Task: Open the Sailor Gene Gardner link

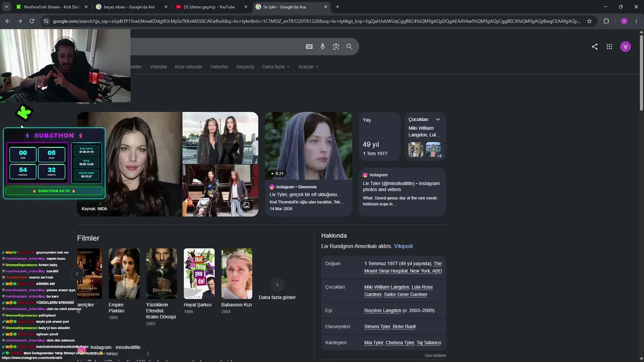Action: (406, 295)
